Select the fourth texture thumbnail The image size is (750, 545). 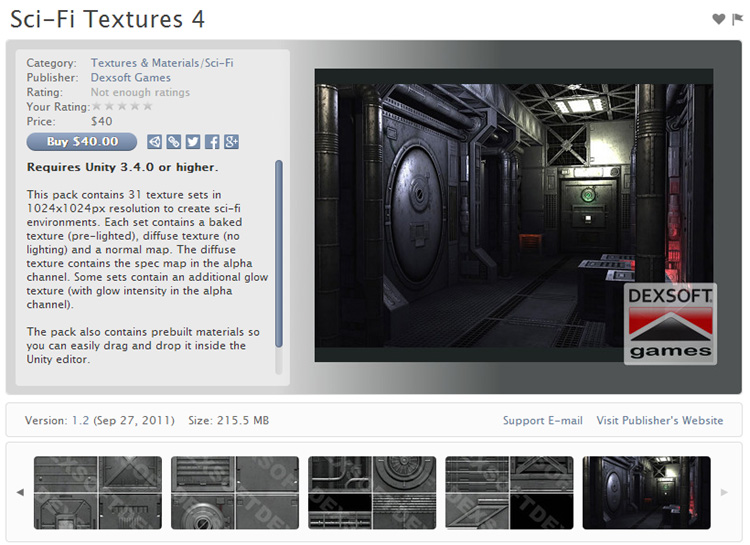509,493
